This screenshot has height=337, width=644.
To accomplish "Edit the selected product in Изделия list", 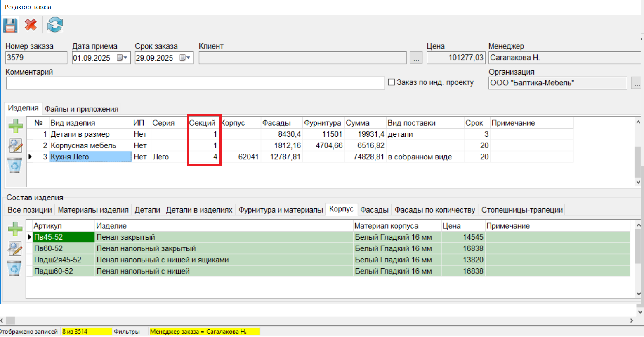I will 15,145.
